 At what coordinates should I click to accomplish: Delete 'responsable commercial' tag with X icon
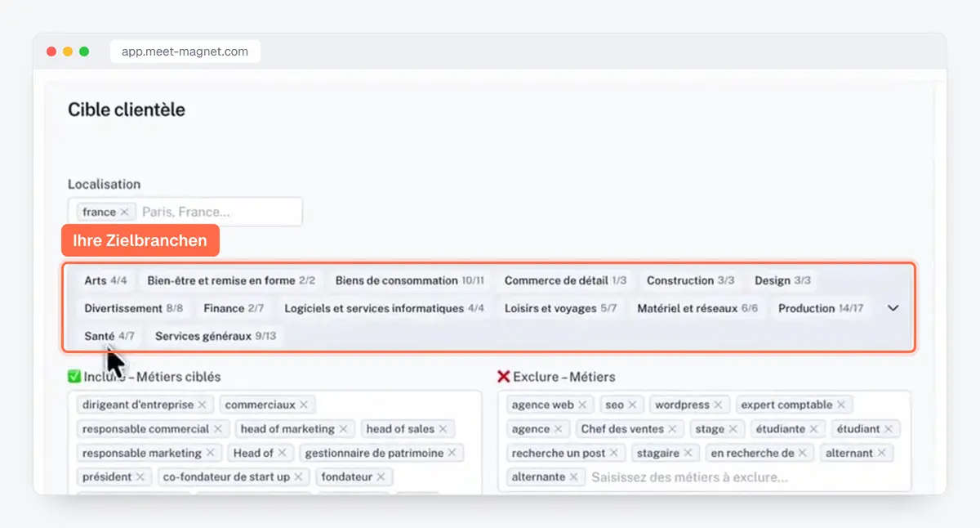(218, 429)
